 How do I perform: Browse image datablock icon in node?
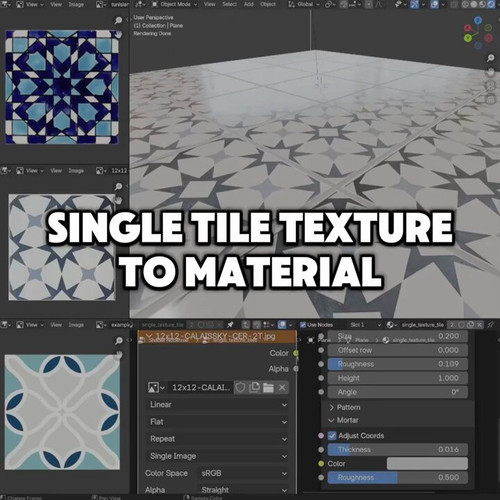tap(156, 387)
